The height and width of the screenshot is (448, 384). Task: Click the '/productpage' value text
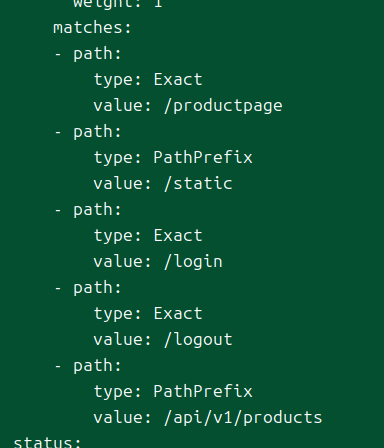point(223,106)
